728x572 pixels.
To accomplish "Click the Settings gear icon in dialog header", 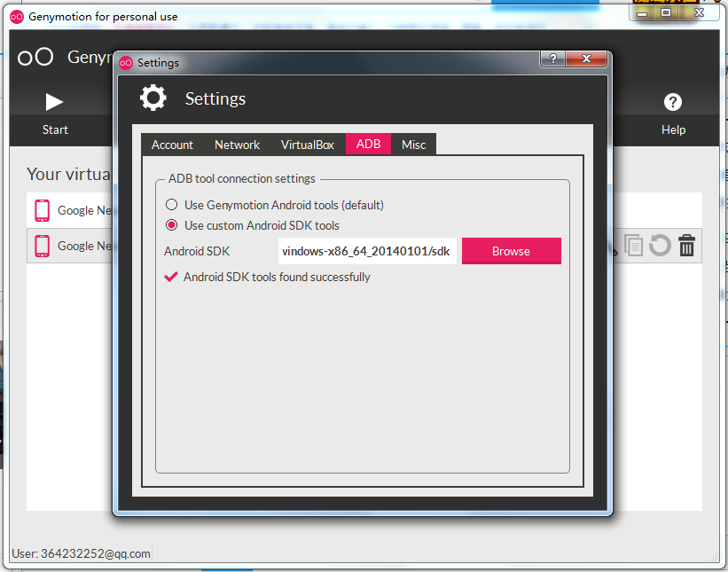I will [153, 98].
